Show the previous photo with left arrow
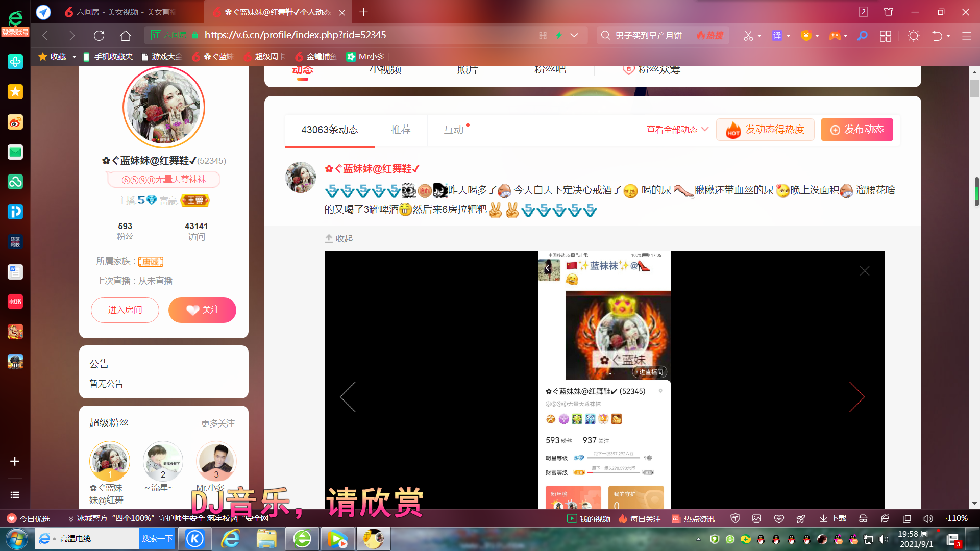The image size is (980, 551). (348, 396)
